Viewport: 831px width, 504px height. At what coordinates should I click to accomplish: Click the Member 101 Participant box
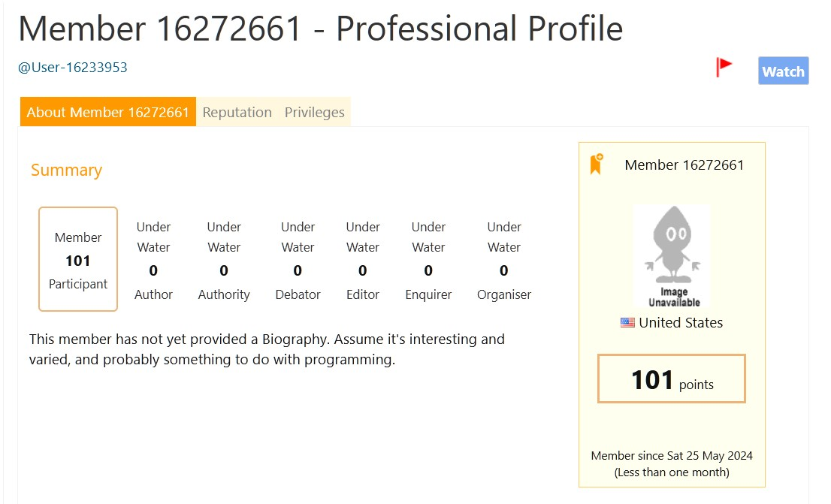pos(78,259)
